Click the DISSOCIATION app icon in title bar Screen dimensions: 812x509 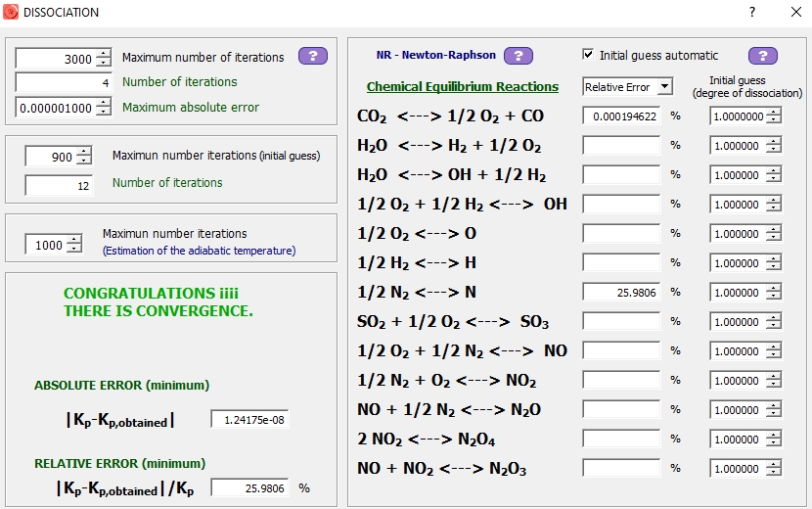pos(11,12)
